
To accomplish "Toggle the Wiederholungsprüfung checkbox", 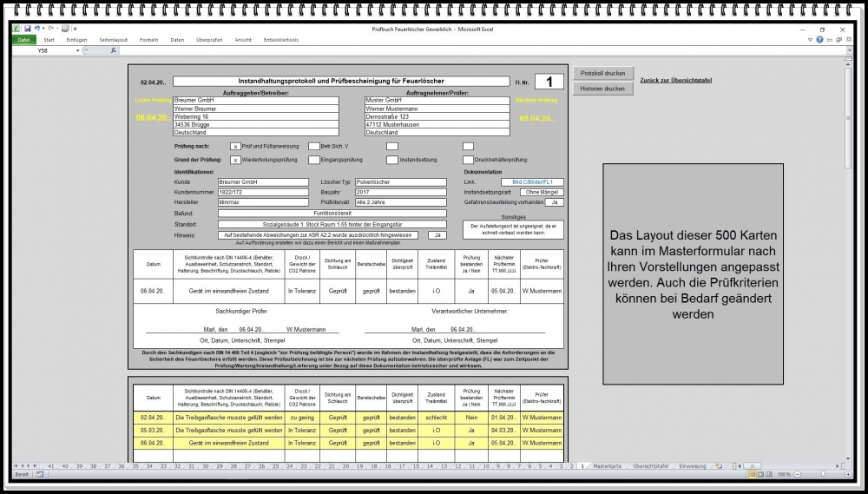I will point(235,160).
